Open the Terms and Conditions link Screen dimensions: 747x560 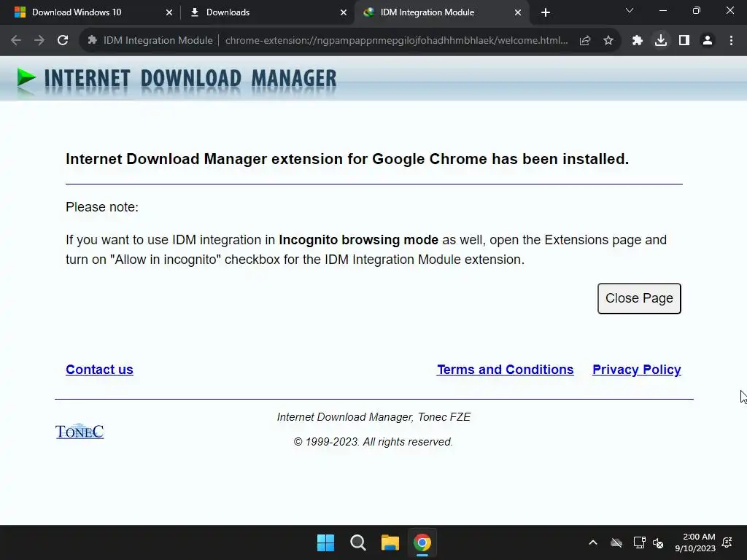click(x=505, y=370)
